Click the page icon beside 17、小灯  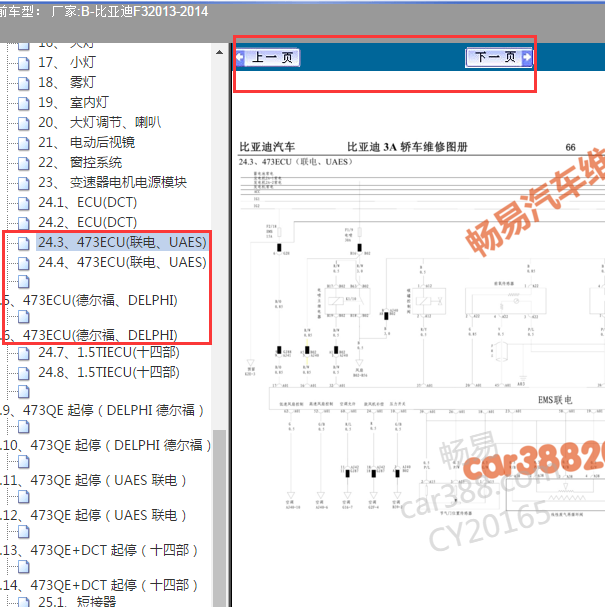click(x=24, y=62)
